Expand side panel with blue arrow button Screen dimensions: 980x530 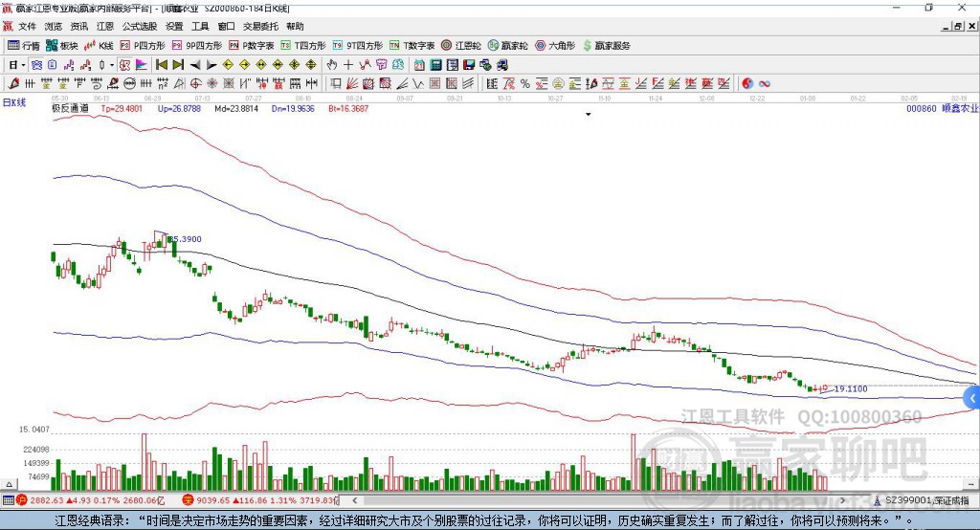point(972,398)
